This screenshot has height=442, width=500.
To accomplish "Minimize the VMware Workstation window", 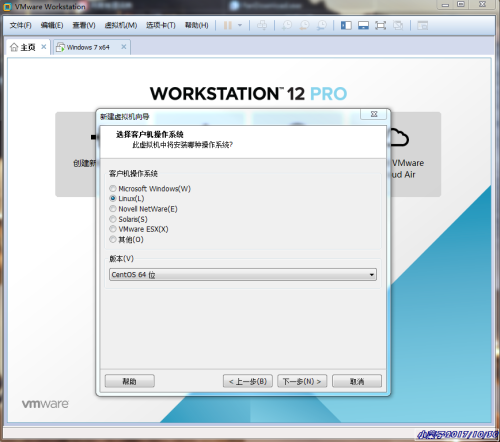I will tap(445, 5).
